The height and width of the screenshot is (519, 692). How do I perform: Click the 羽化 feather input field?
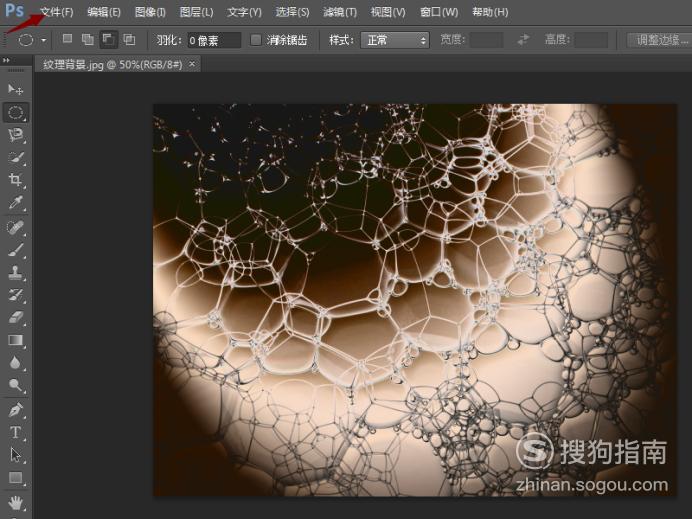point(214,40)
